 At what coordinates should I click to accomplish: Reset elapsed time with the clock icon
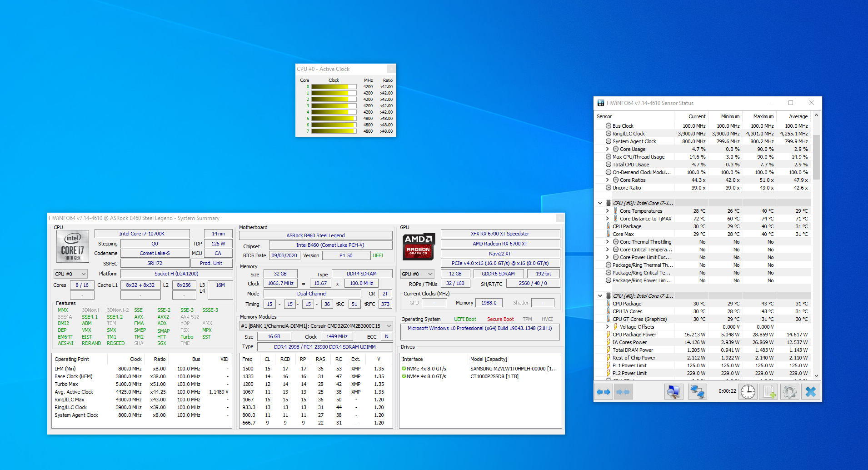tap(748, 392)
